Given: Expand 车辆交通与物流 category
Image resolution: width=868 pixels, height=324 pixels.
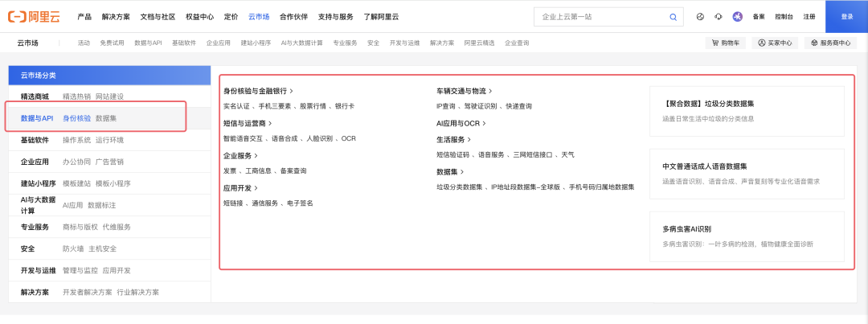Looking at the screenshot, I should coord(464,92).
